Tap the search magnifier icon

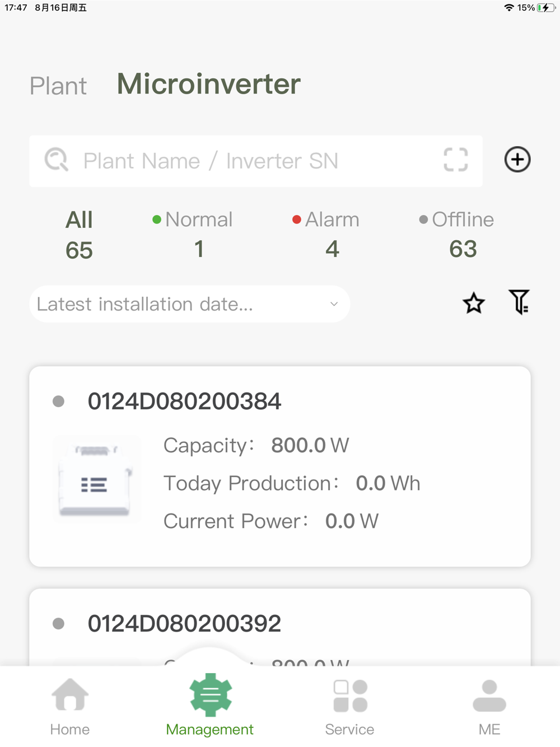click(57, 160)
